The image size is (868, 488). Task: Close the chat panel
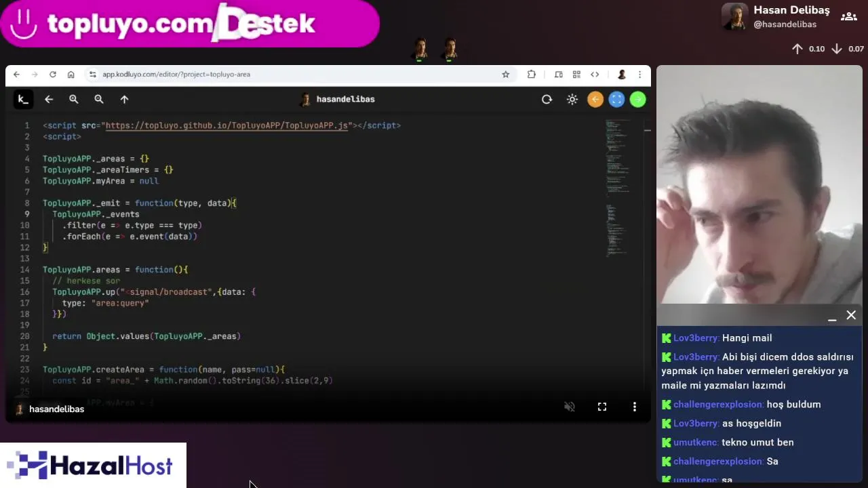coord(851,315)
